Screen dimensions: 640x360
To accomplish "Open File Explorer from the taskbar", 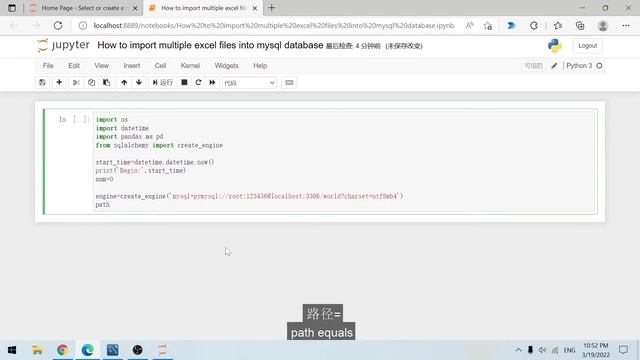I will pos(38,350).
